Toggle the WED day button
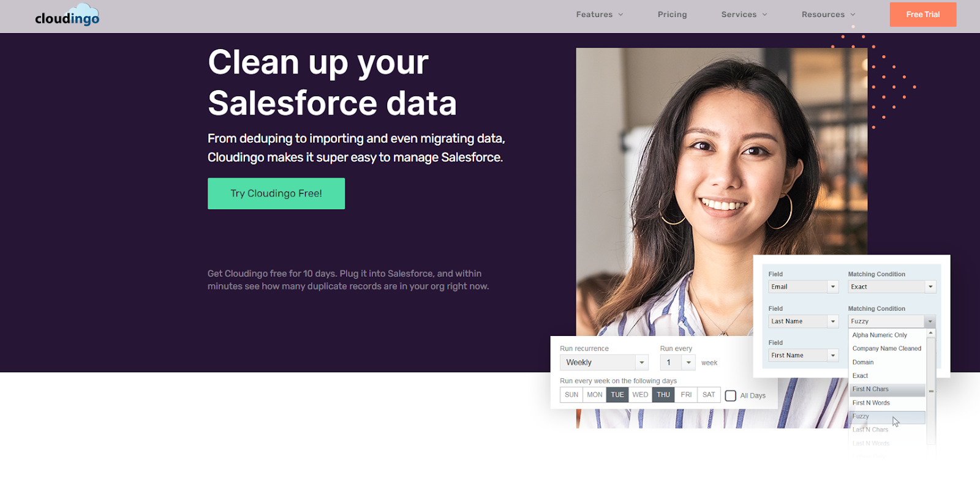 pyautogui.click(x=640, y=395)
